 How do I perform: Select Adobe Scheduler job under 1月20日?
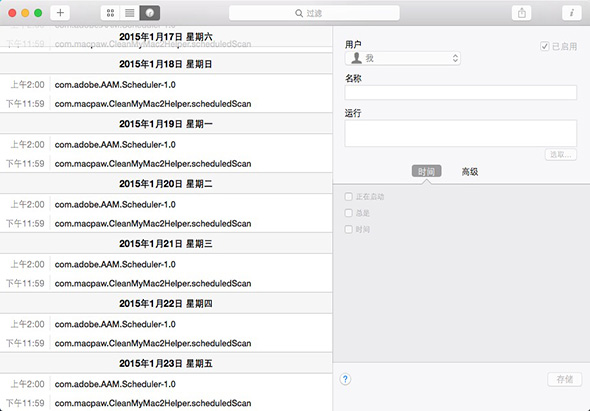166,204
